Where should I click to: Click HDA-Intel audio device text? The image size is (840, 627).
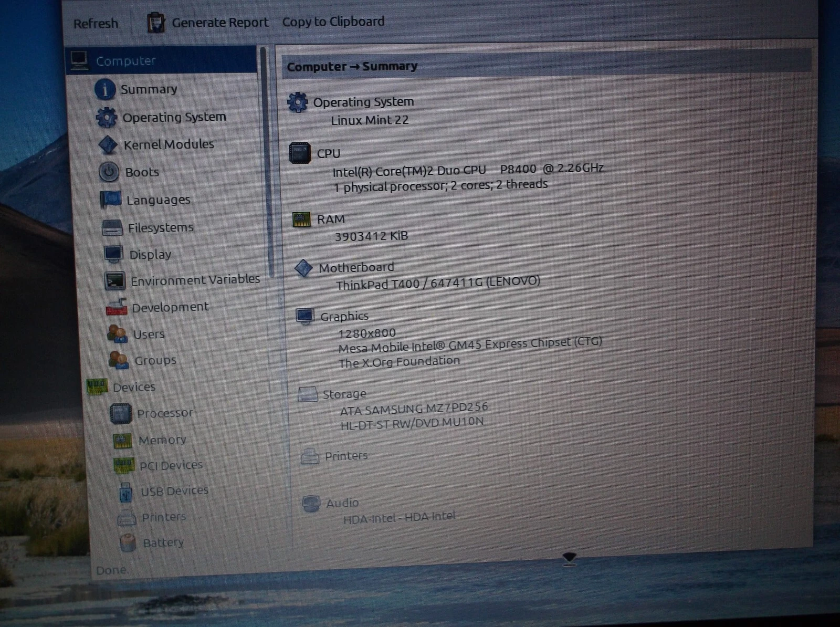click(x=399, y=517)
